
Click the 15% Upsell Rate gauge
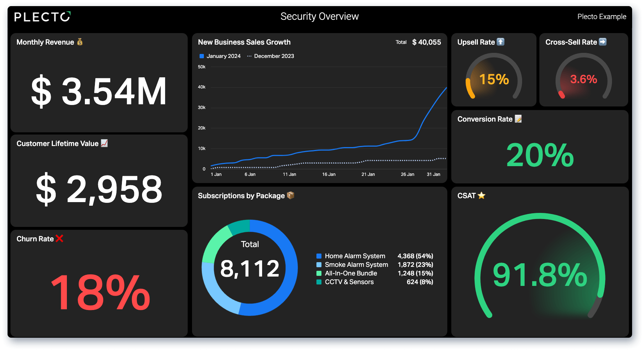pyautogui.click(x=494, y=76)
